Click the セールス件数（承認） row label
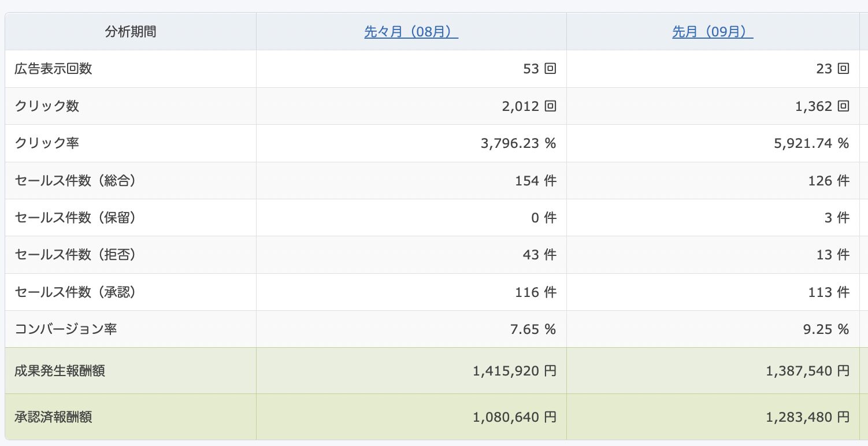 (76, 292)
